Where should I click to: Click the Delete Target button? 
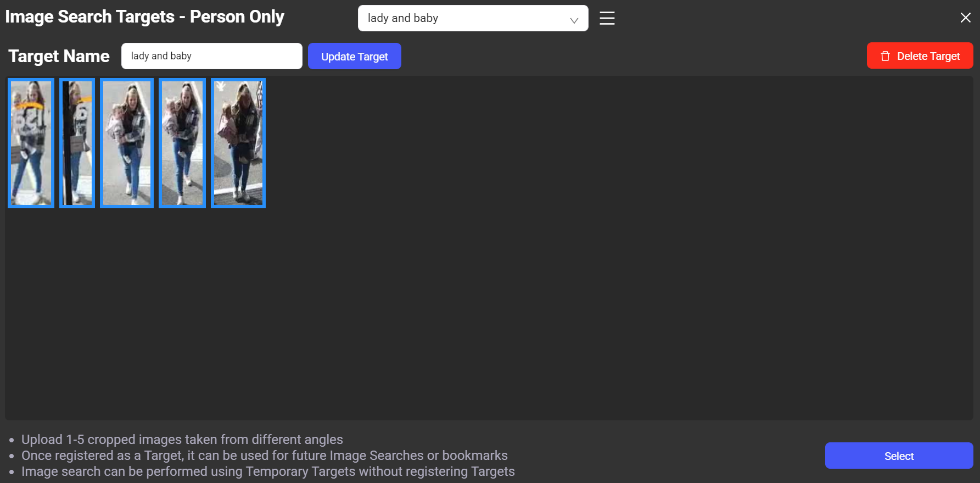pyautogui.click(x=920, y=56)
